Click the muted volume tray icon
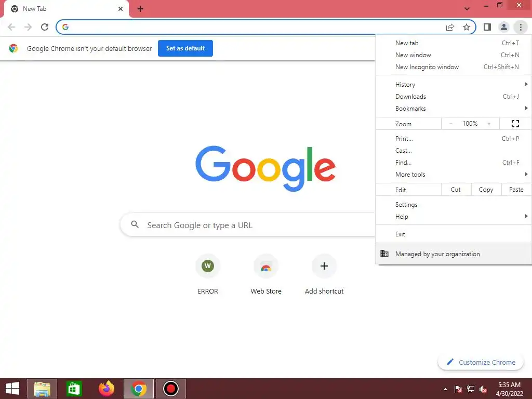 click(483, 389)
